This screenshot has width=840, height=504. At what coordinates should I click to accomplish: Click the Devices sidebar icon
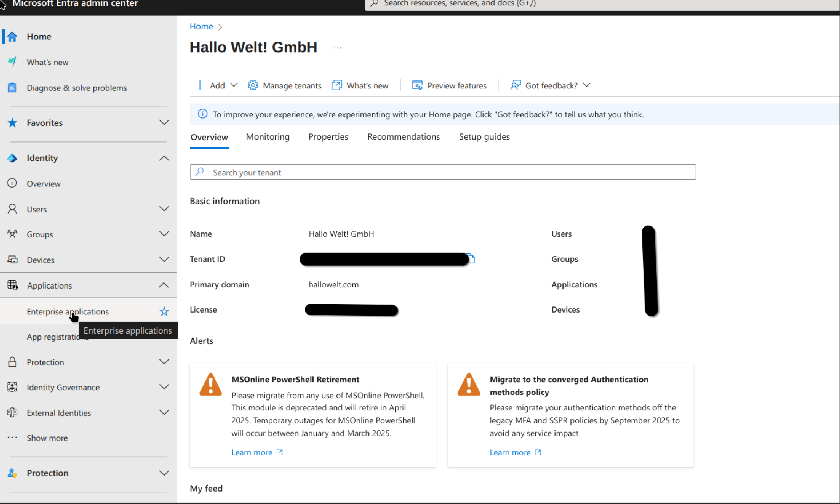point(12,260)
